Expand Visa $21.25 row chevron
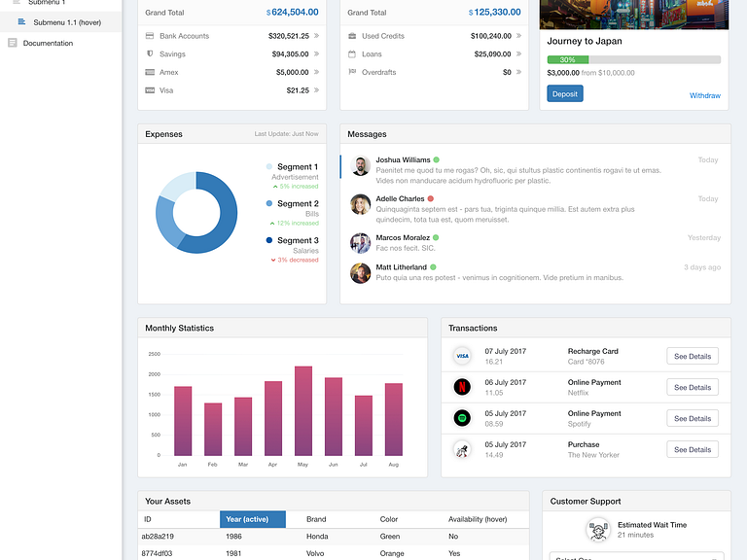The height and width of the screenshot is (560, 747). click(316, 90)
